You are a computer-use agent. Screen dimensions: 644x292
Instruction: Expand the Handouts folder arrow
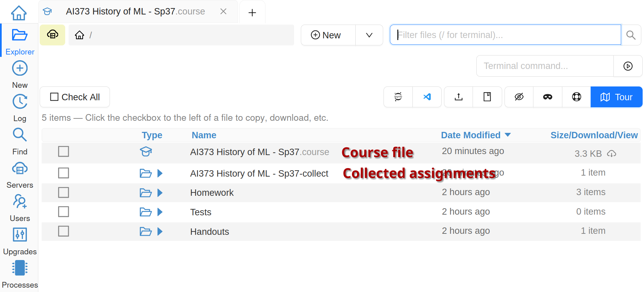pos(160,231)
